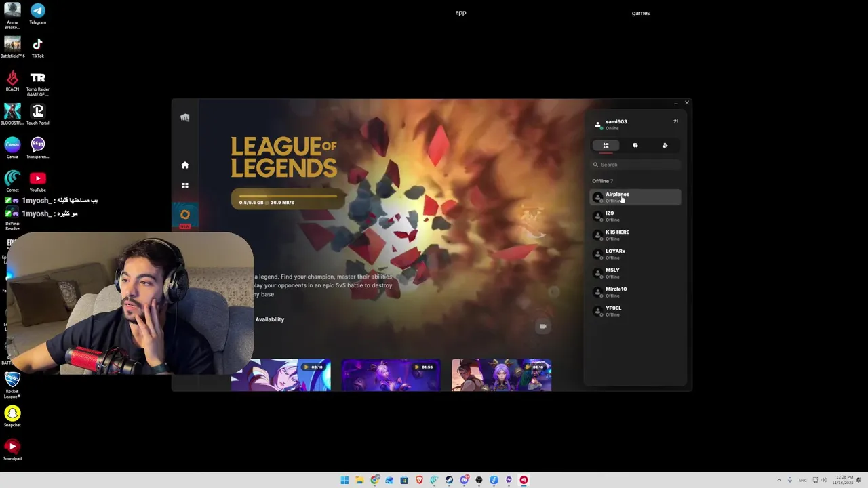Open TikTok desktop shortcut
This screenshot has height=488, width=868.
click(x=37, y=47)
